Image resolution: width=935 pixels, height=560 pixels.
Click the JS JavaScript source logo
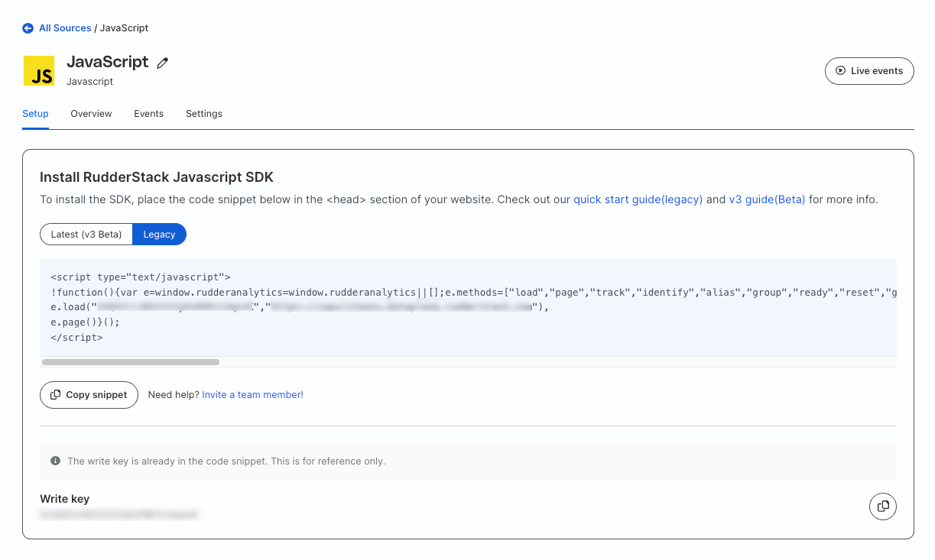coord(39,70)
